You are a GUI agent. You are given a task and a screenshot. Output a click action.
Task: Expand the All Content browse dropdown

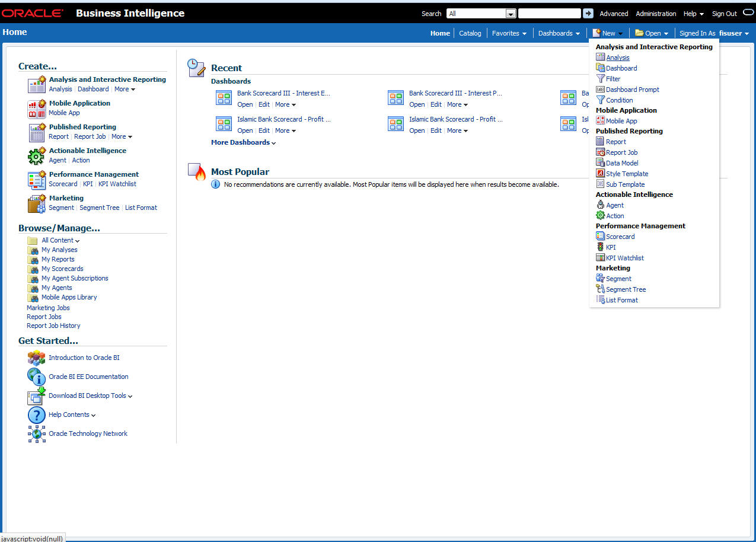[60, 240]
